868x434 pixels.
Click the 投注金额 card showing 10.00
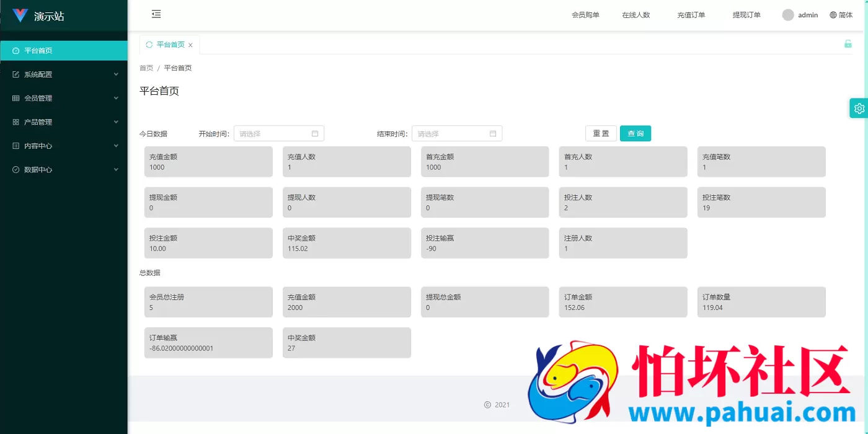[208, 243]
